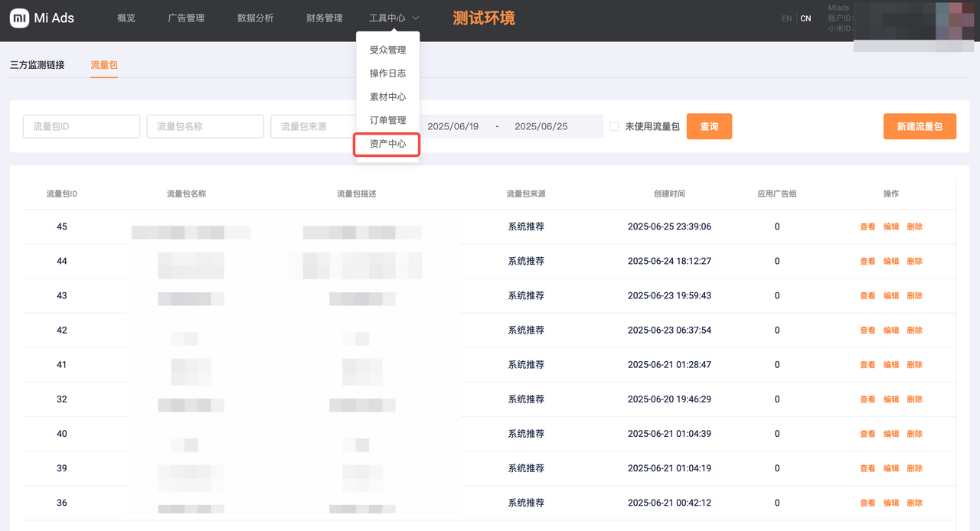Switch to the 三方监测链接 tab
This screenshot has height=531, width=980.
[38, 65]
